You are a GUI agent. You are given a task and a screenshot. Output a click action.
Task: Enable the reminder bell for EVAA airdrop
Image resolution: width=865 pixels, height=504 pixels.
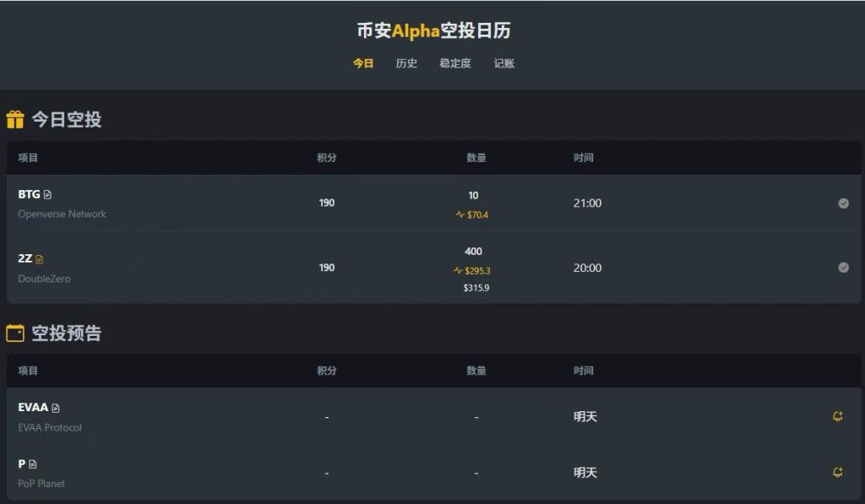[x=837, y=416]
